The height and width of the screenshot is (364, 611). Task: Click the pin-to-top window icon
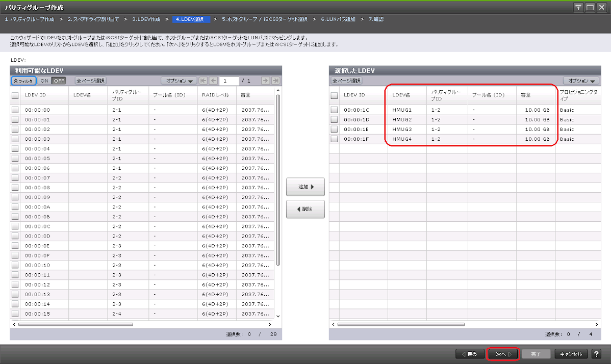(x=578, y=7)
